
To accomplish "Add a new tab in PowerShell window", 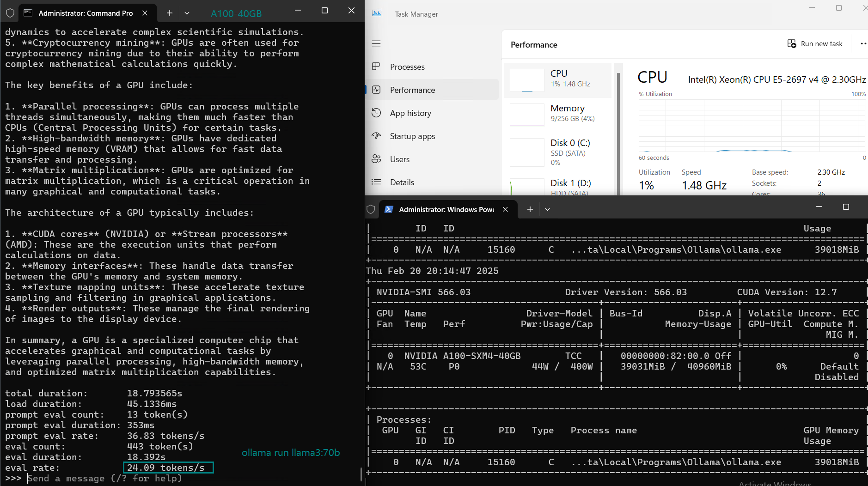I will pos(530,209).
